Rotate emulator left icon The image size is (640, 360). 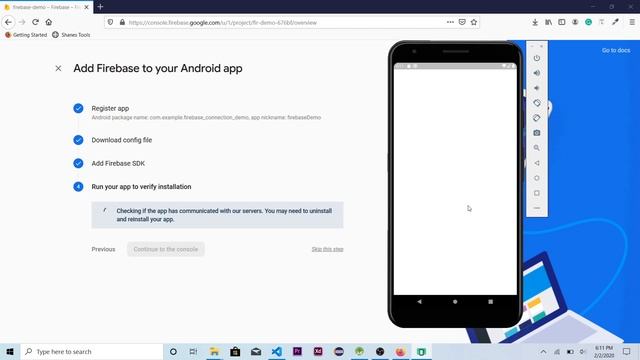click(x=537, y=103)
